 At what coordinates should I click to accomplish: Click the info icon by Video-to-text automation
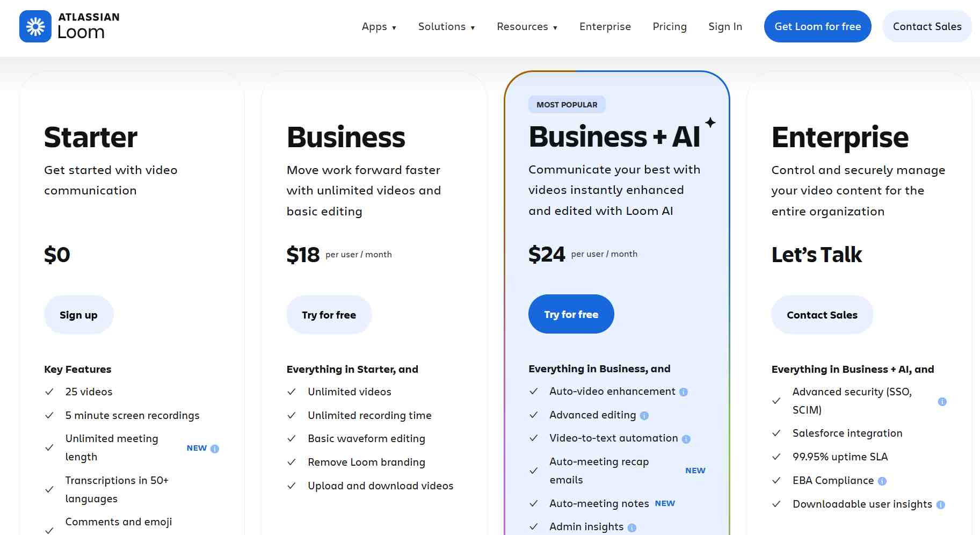(686, 439)
